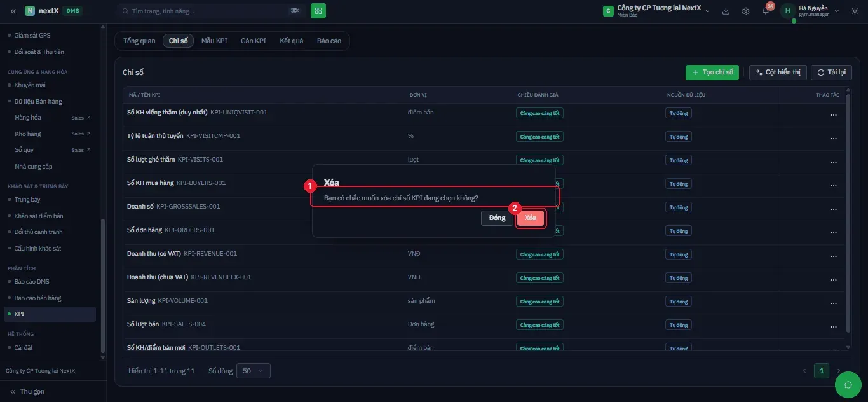
Task: Click the nextX logo
Action: click(x=43, y=11)
